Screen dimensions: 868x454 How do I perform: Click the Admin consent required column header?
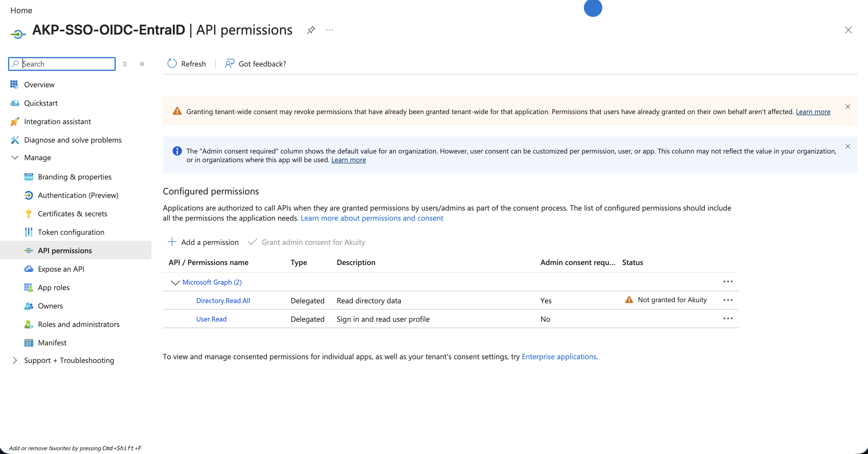click(x=578, y=262)
